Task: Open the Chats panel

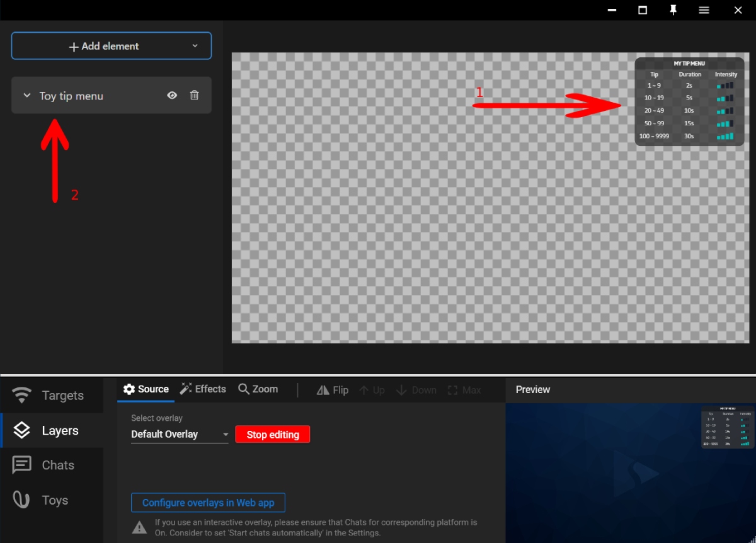Action: 52,465
